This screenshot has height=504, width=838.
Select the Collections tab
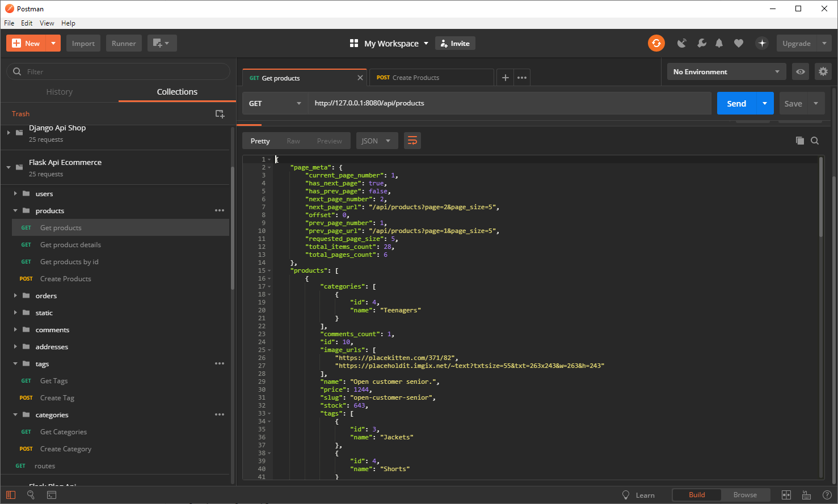(177, 92)
